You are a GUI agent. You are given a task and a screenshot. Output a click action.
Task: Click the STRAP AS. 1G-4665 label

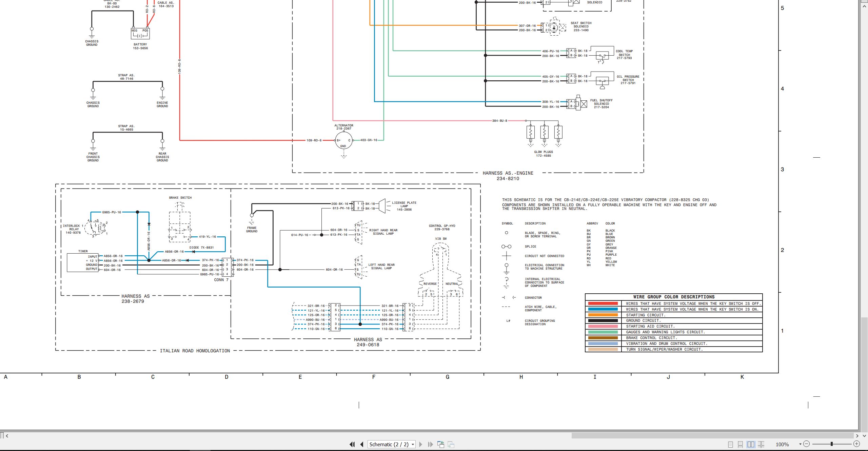coord(126,128)
